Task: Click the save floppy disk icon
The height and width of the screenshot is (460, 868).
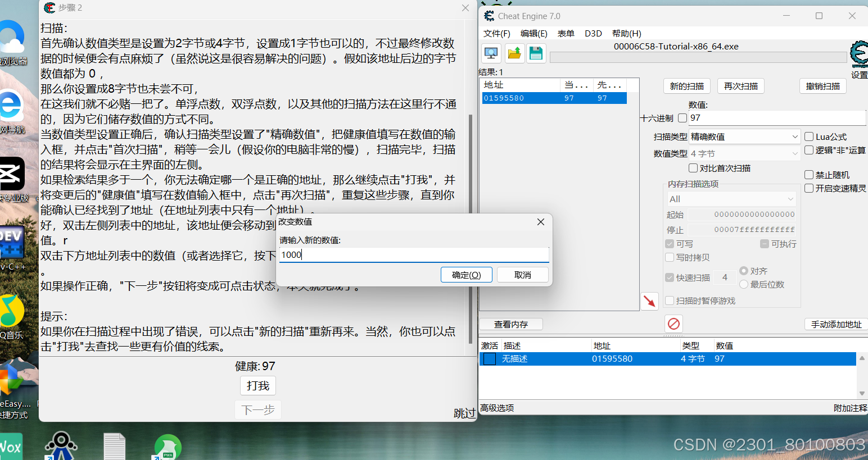Action: point(536,53)
